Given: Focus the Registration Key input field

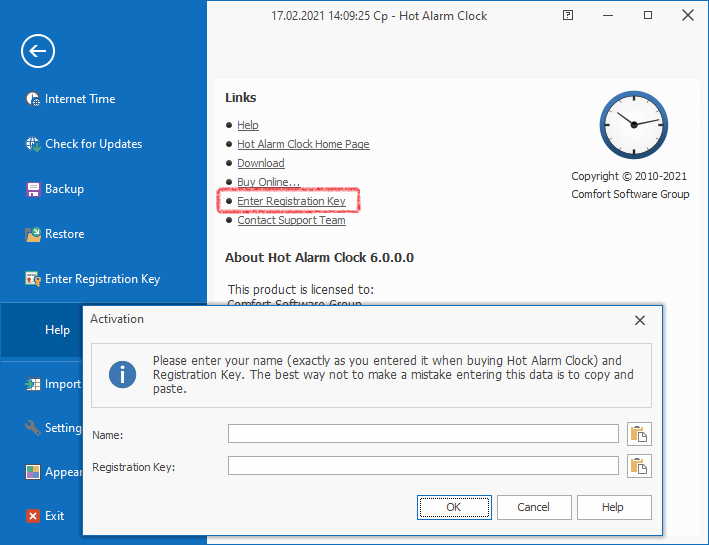Looking at the screenshot, I should pos(423,465).
